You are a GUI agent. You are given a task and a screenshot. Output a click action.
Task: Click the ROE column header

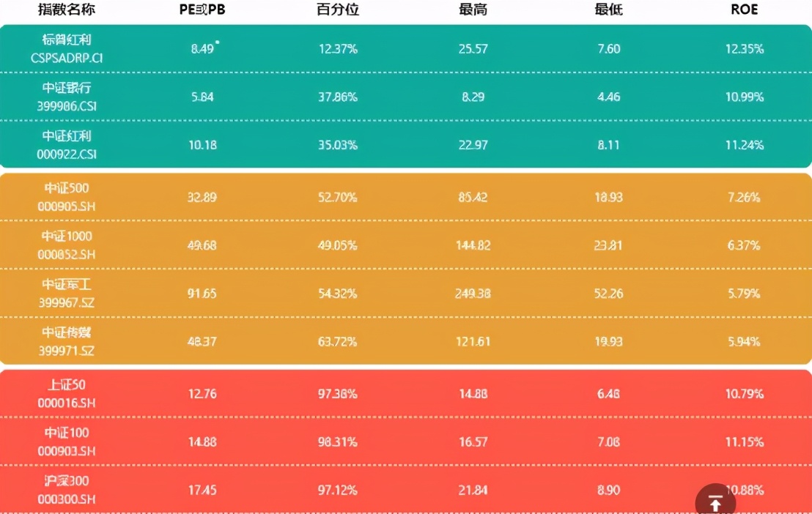pos(744,10)
